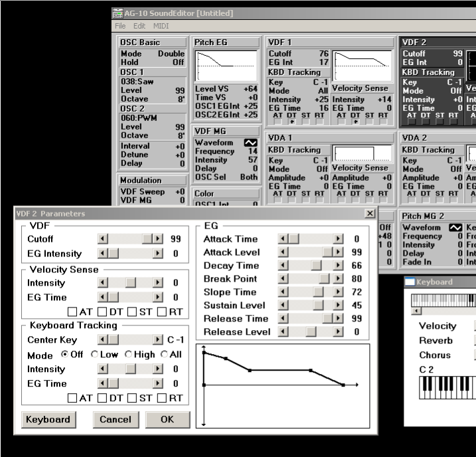476x457 pixels.
Task: Click Pitch EG Level VS value +64
Action: (x=251, y=88)
